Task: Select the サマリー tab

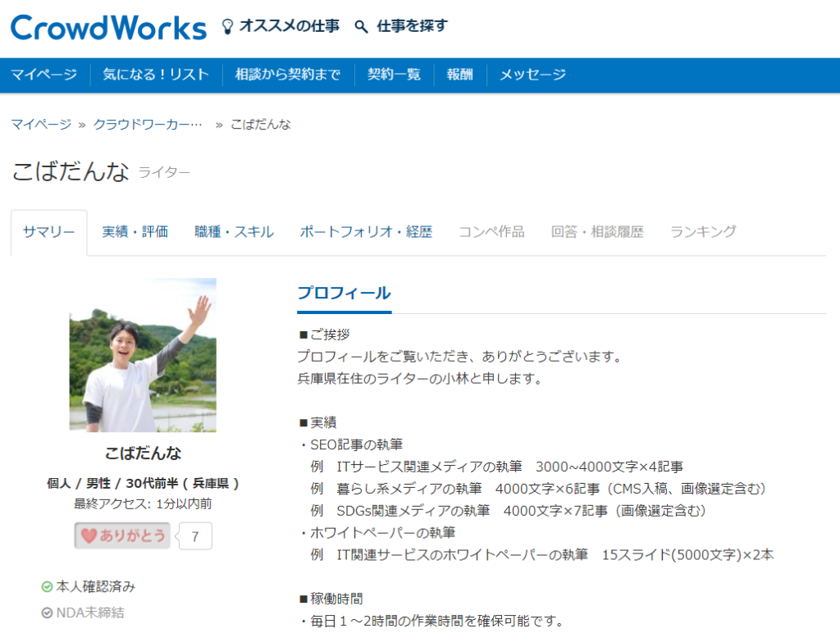Action: click(48, 232)
